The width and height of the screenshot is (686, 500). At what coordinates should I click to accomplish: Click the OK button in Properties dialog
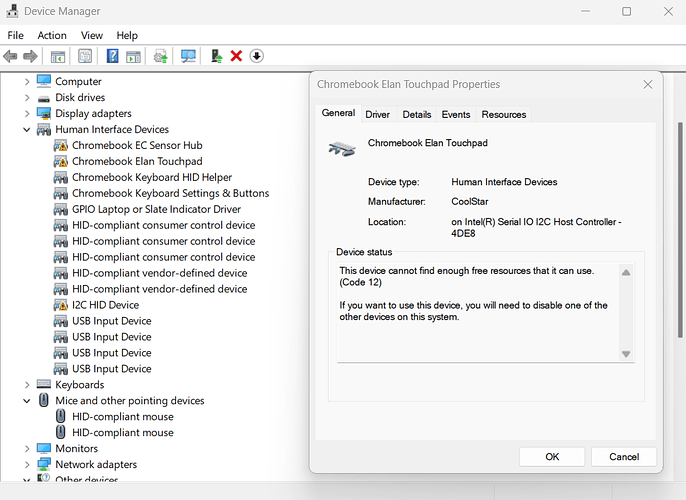(x=552, y=456)
